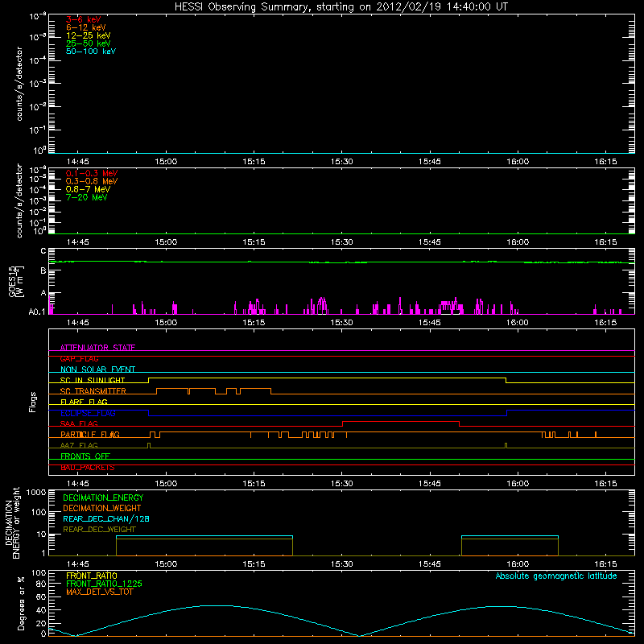Select the 60 tick label on bottom axis

(x=41, y=597)
